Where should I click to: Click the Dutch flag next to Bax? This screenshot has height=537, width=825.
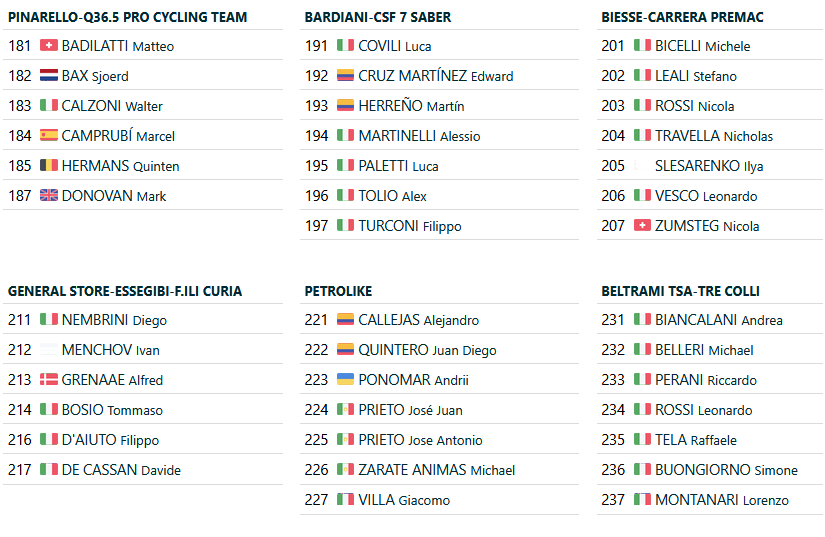48,76
